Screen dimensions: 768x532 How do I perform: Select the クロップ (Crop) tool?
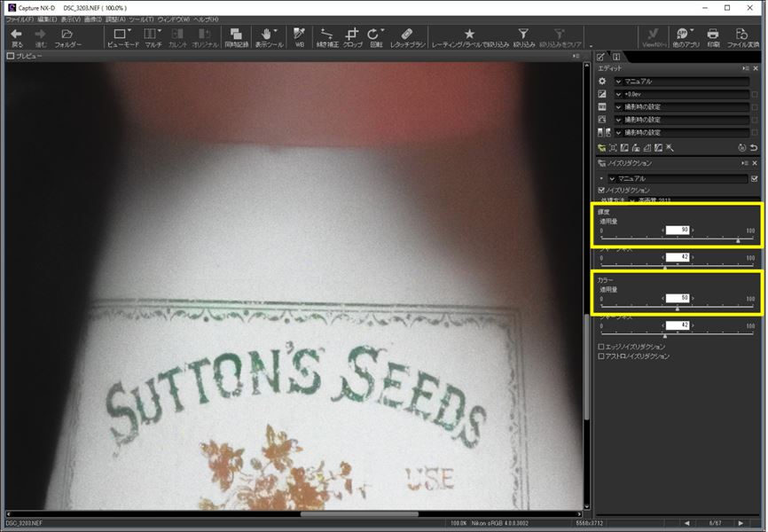click(352, 34)
